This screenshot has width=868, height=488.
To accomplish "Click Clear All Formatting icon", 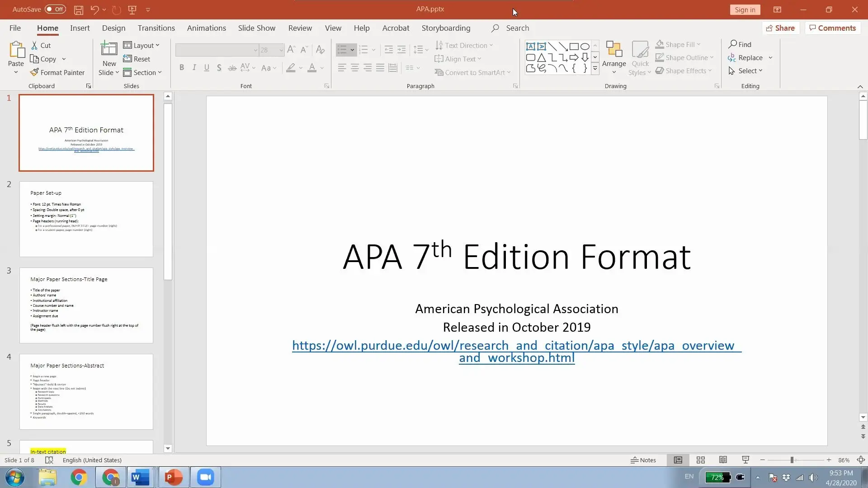I will click(320, 49).
